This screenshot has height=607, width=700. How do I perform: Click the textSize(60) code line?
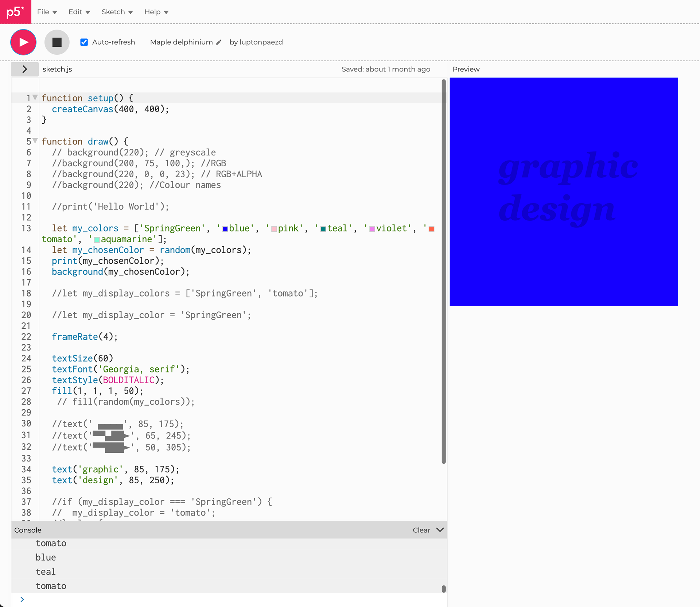[x=82, y=358]
